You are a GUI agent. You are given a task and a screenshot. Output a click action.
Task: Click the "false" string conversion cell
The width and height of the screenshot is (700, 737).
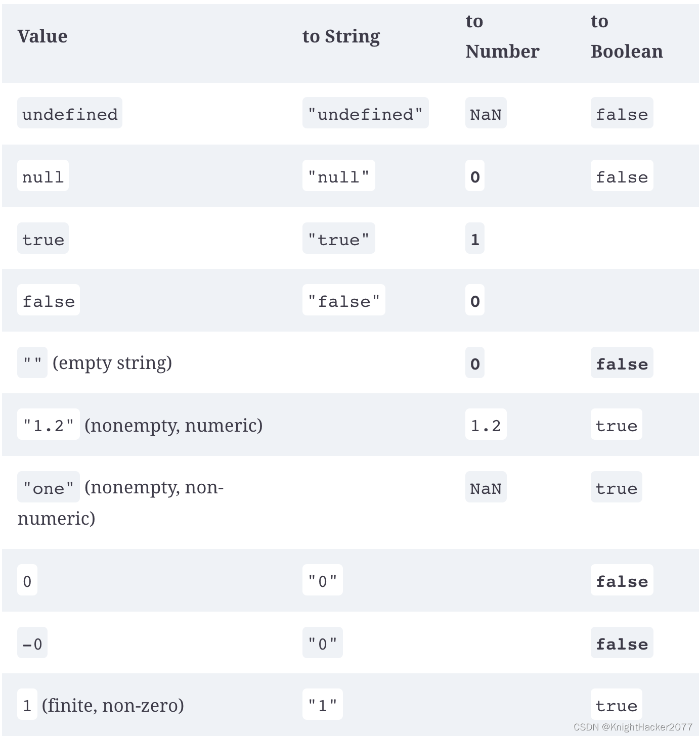click(x=343, y=300)
